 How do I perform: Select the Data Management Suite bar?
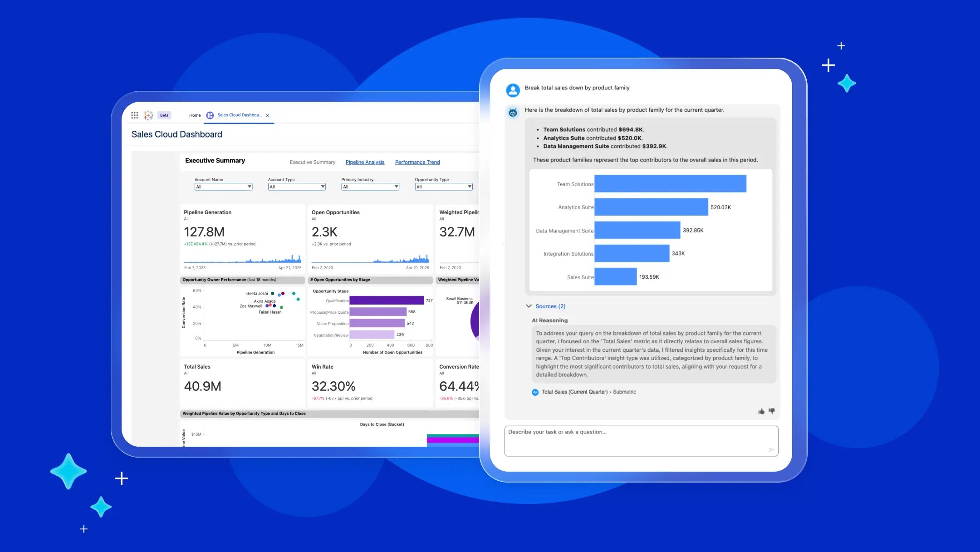point(637,230)
